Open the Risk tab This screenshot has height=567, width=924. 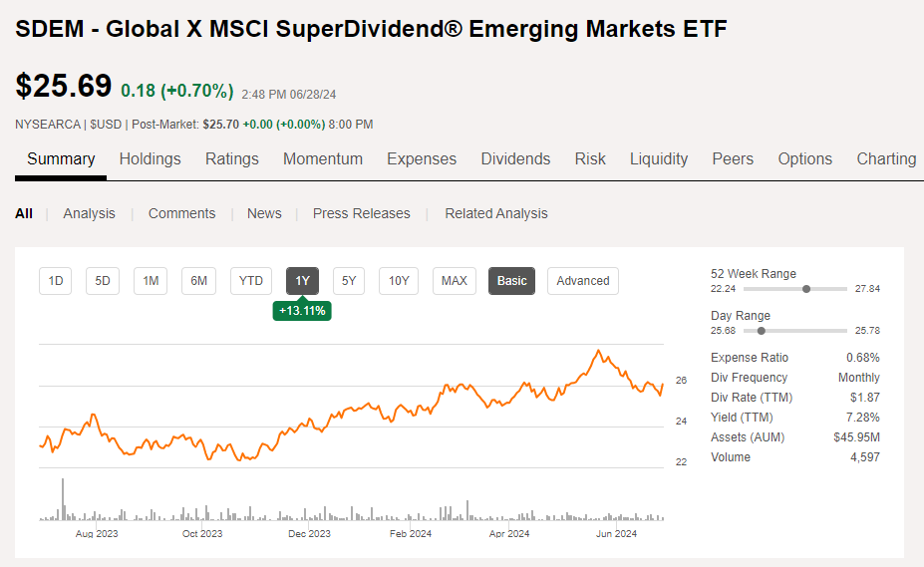click(590, 159)
